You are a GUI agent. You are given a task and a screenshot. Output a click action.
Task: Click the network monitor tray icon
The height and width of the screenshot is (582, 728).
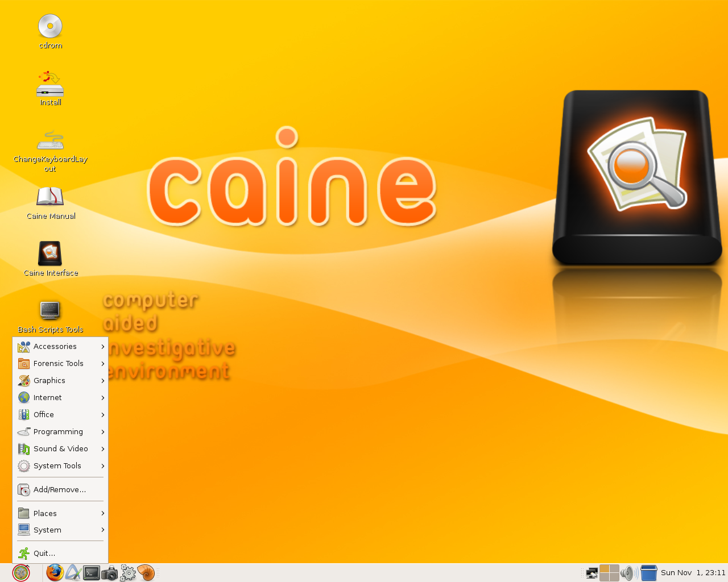pos(592,573)
